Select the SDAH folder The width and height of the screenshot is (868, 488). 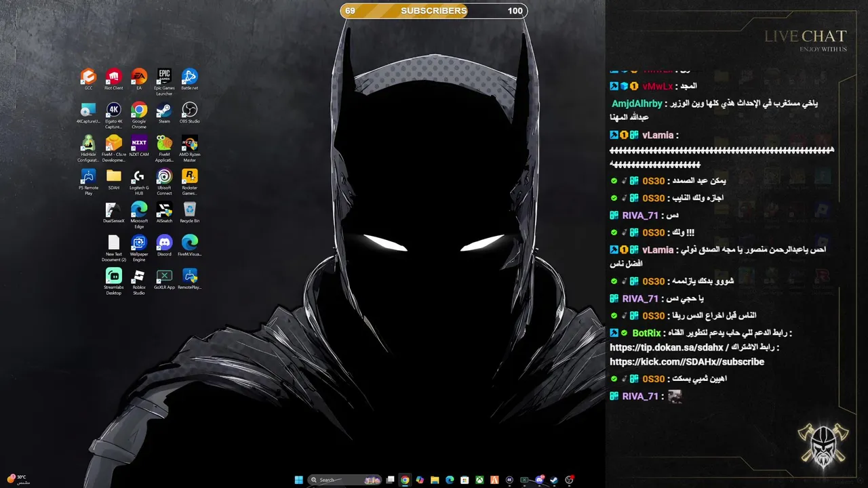coord(113,179)
